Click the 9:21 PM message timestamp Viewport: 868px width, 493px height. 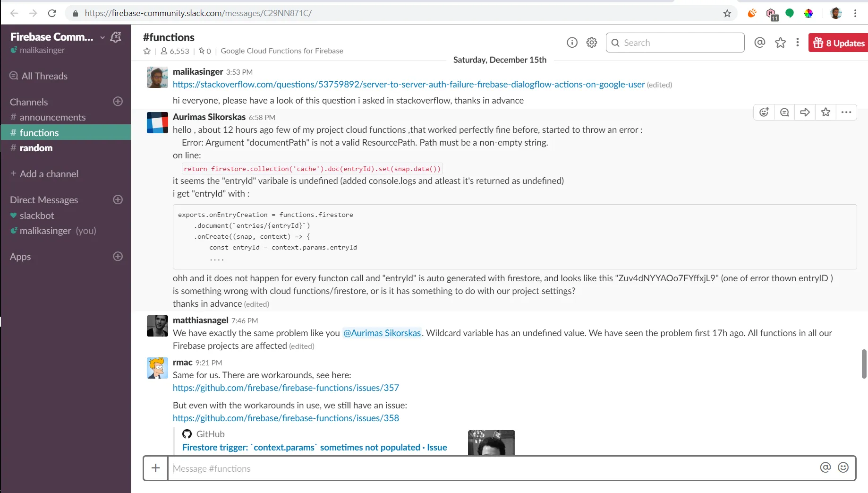click(209, 363)
